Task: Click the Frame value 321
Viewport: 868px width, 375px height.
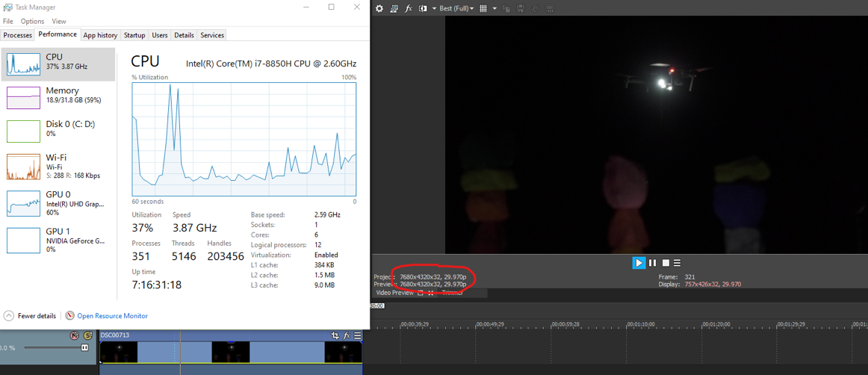Action: [689, 277]
